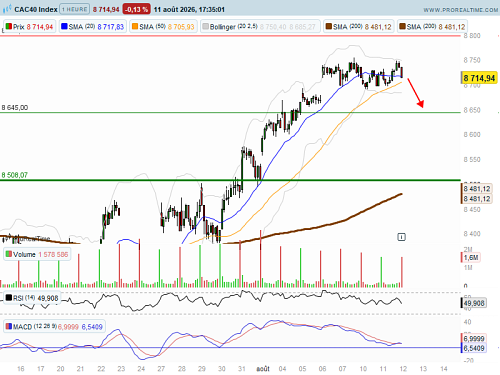This screenshot has width=500, height=375.
Task: Click the 8 800 price axis value
Action: tap(472, 36)
